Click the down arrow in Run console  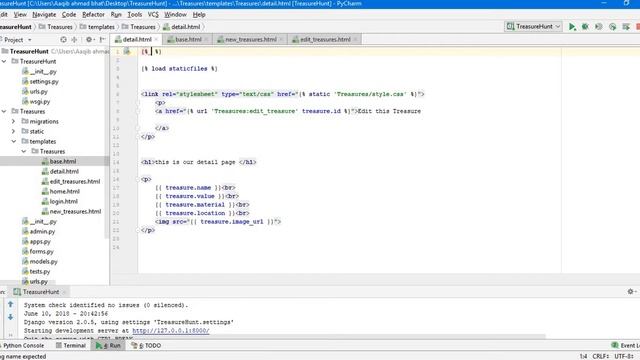pos(11,317)
